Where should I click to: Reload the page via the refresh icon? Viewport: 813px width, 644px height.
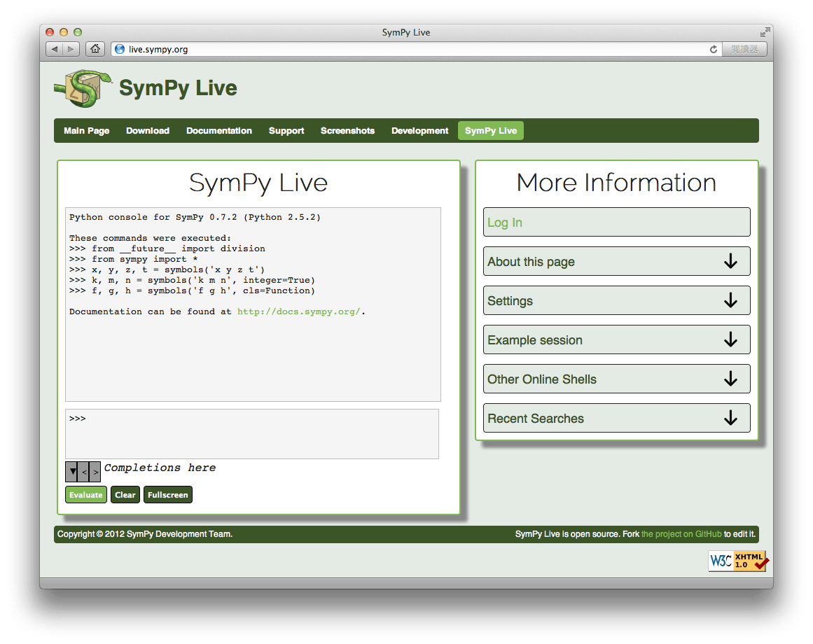coord(713,49)
